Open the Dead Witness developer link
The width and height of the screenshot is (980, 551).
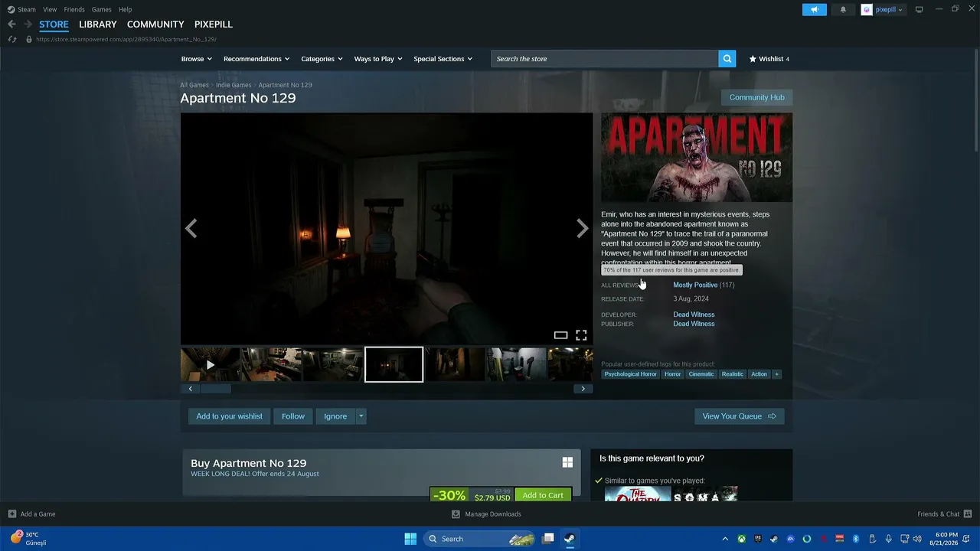click(694, 315)
